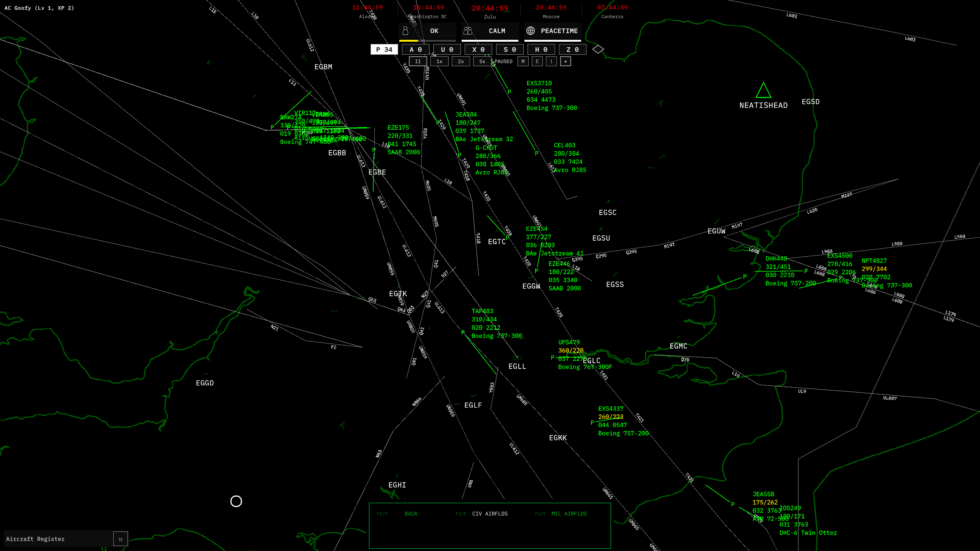The image size is (980, 551).
Task: Set simulation speed to 5x
Action: coord(482,61)
